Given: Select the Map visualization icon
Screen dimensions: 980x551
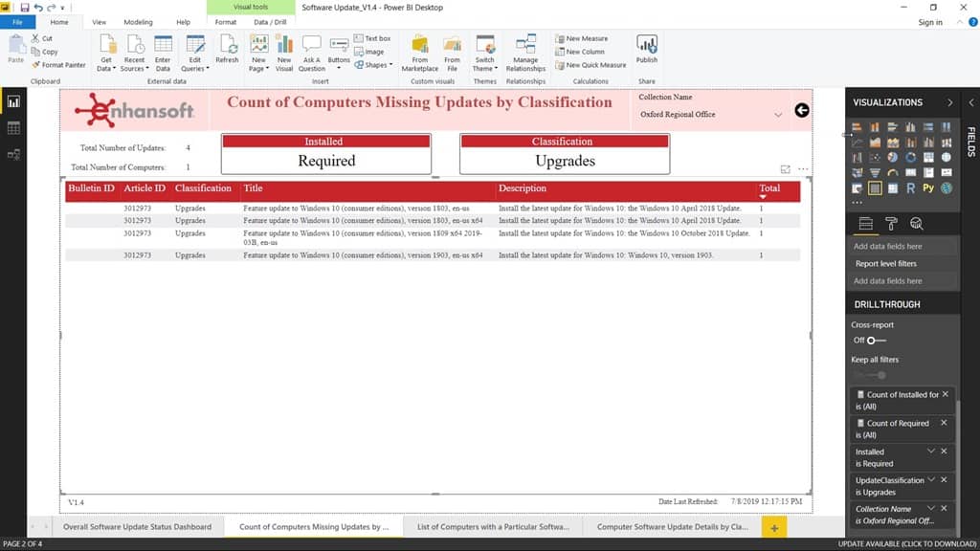Looking at the screenshot, I should coord(947,158).
